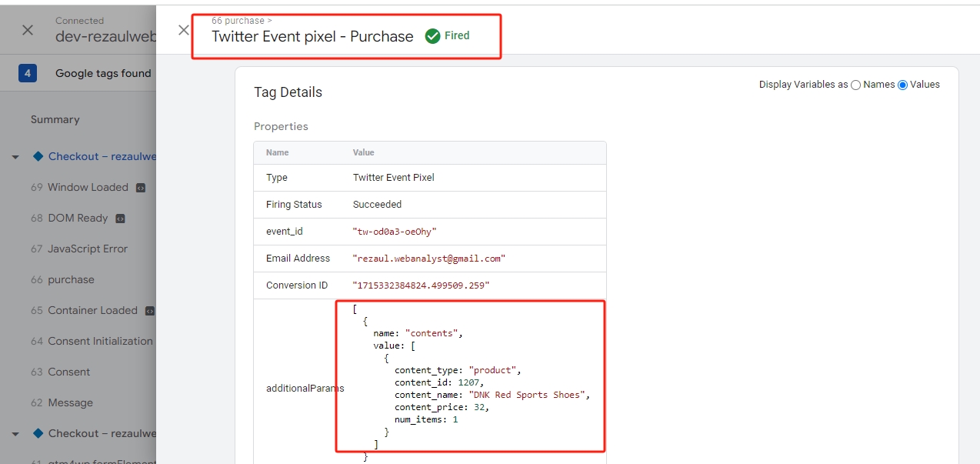The width and height of the screenshot is (980, 464).
Task: Select the Values display option
Action: [903, 85]
